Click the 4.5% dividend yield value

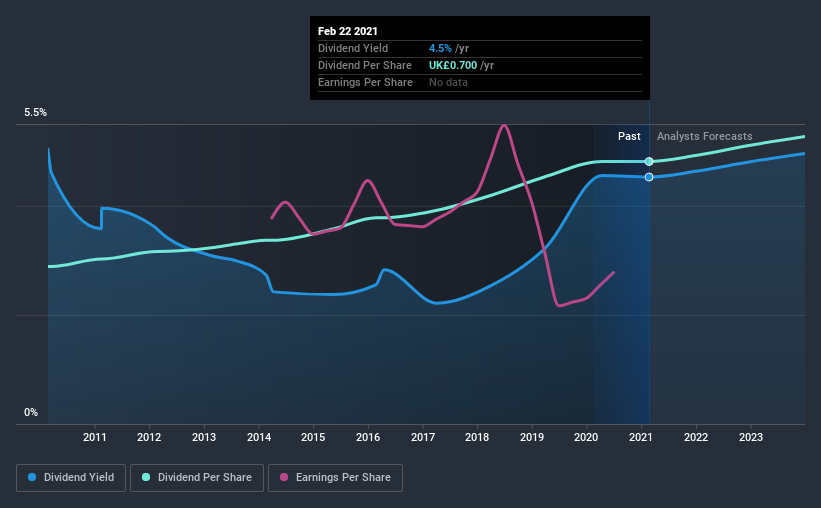pos(440,48)
